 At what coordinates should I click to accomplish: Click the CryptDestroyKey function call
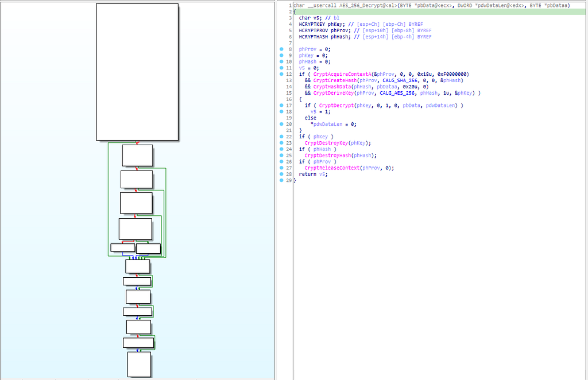click(x=326, y=143)
